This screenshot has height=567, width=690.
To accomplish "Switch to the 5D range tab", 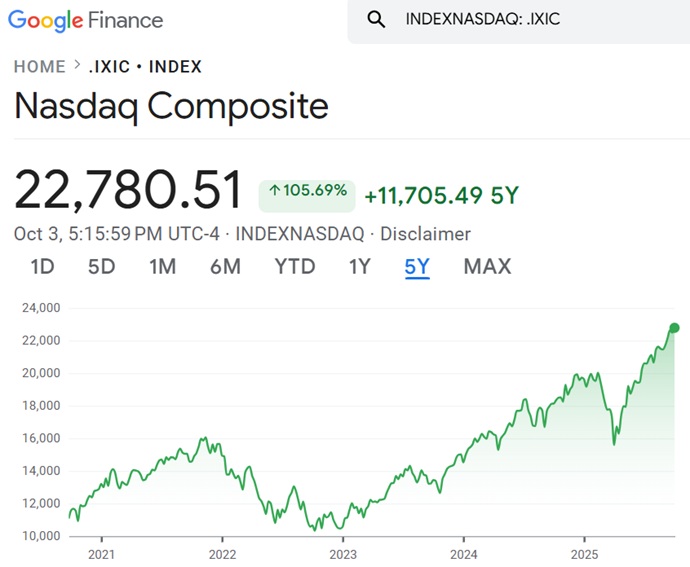I will click(x=101, y=266).
